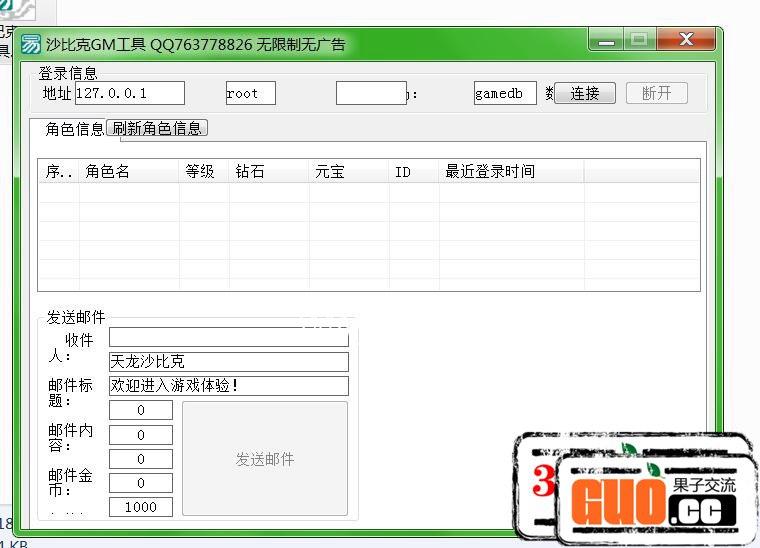Viewport: 760px width, 548px height.
Task: Open the 刷新角色信息 tab
Action: click(157, 128)
